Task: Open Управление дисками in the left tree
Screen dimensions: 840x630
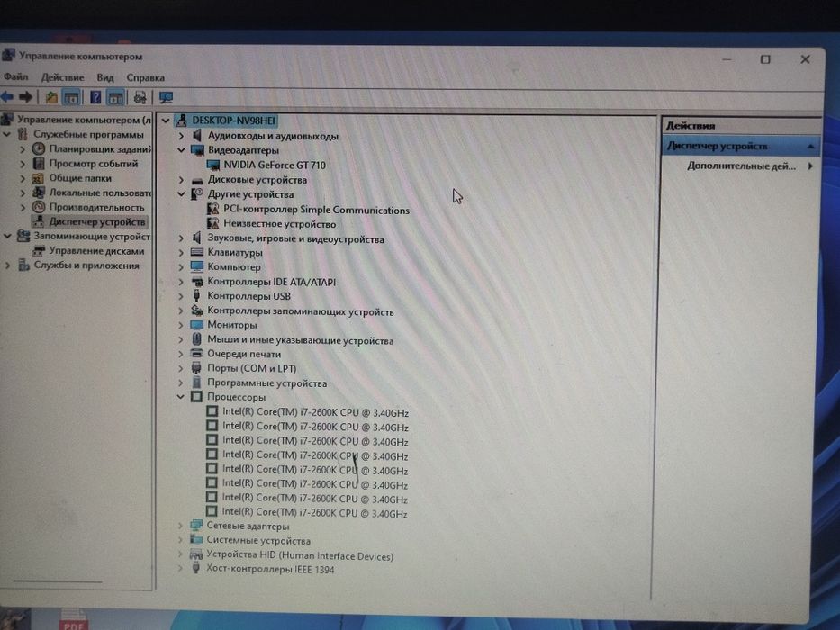Action: point(96,251)
